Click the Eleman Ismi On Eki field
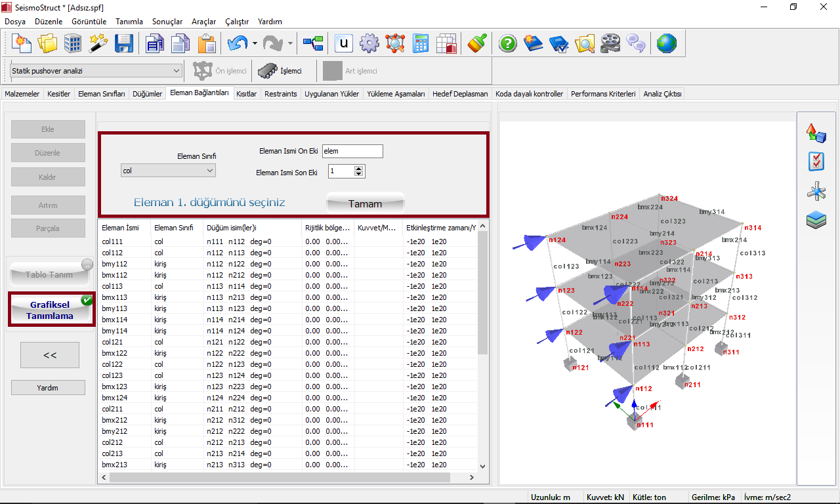The height and width of the screenshot is (504, 840). 352,152
